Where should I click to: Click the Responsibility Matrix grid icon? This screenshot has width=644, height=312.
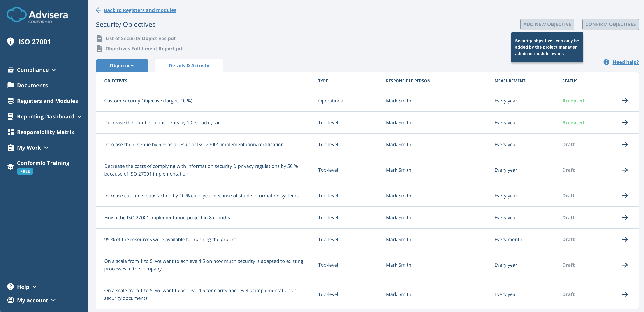(x=11, y=132)
